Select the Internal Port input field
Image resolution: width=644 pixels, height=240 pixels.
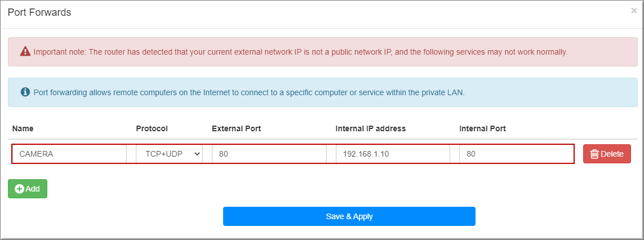coord(516,154)
